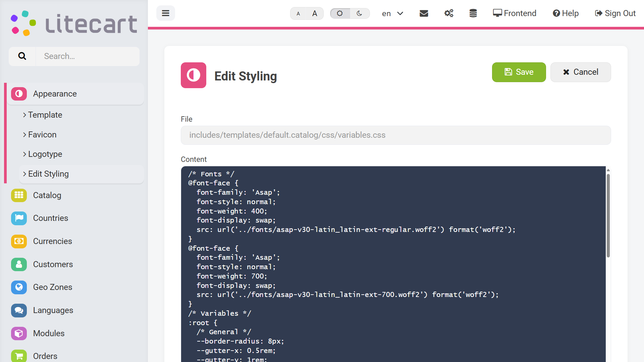
Task: Open the en language dropdown
Action: (392, 13)
